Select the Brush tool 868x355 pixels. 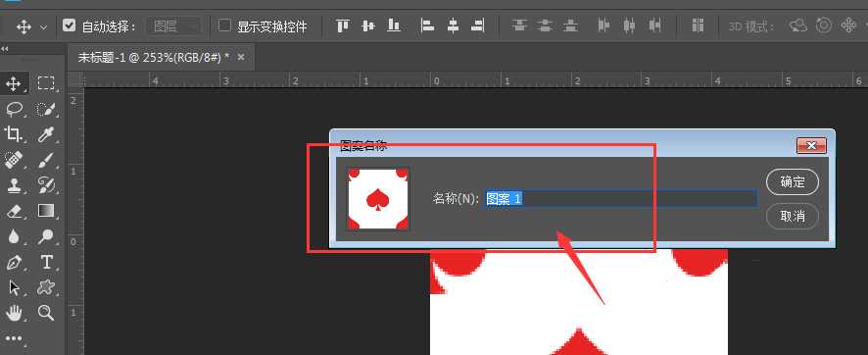[x=46, y=160]
